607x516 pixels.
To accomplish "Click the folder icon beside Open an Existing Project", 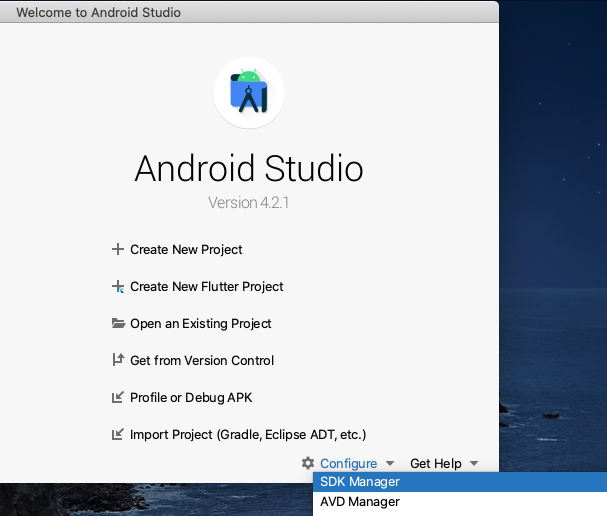I will click(118, 323).
